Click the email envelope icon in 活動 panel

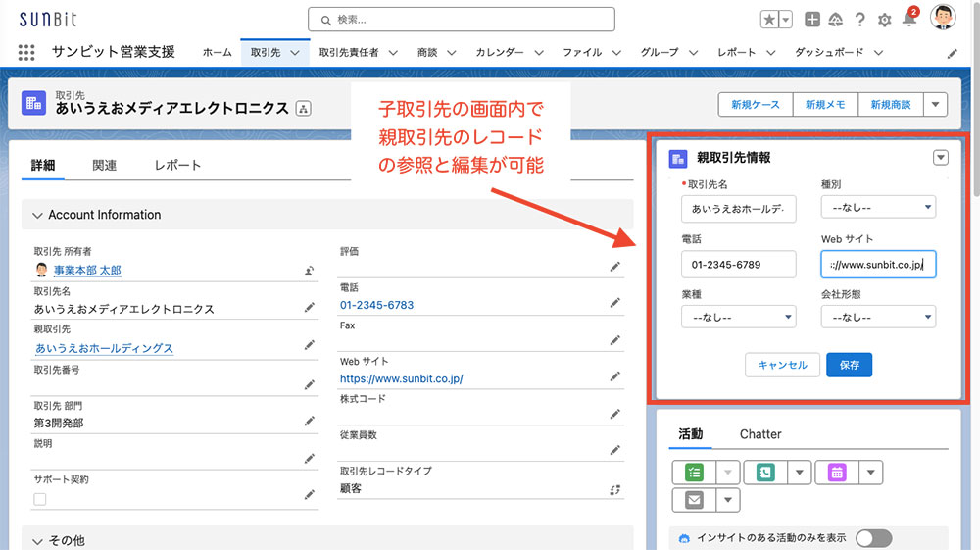coord(694,500)
